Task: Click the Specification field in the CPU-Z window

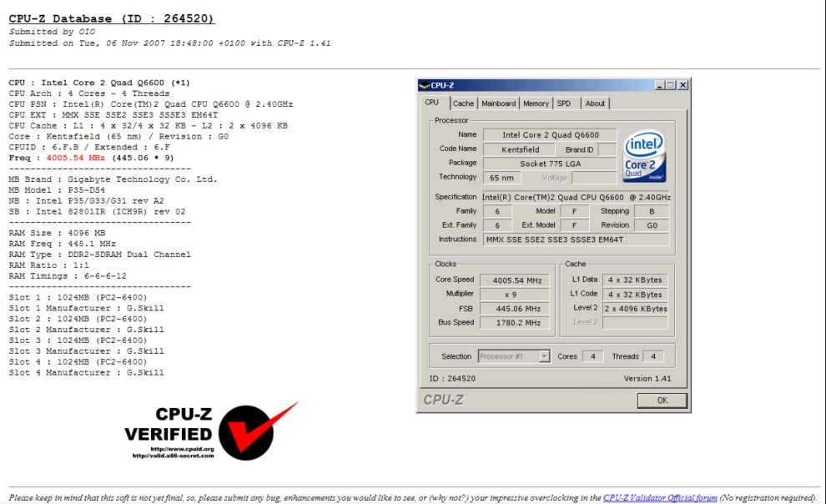Action: [x=576, y=198]
